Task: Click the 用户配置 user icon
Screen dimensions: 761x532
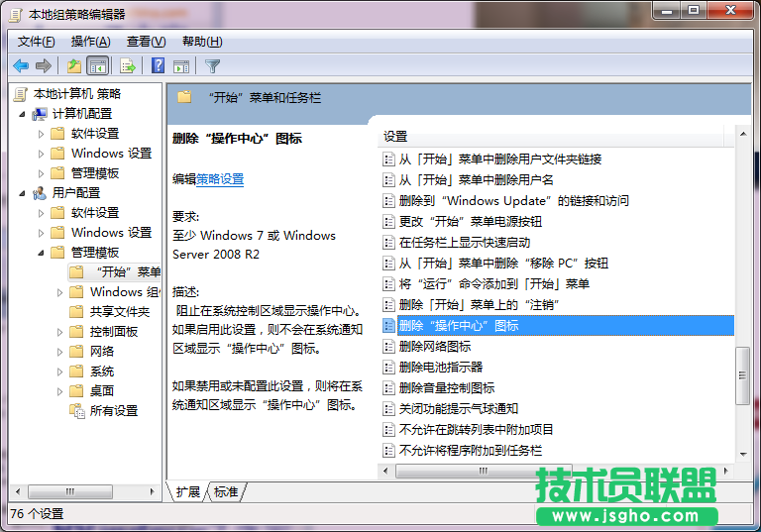Action: click(40, 193)
